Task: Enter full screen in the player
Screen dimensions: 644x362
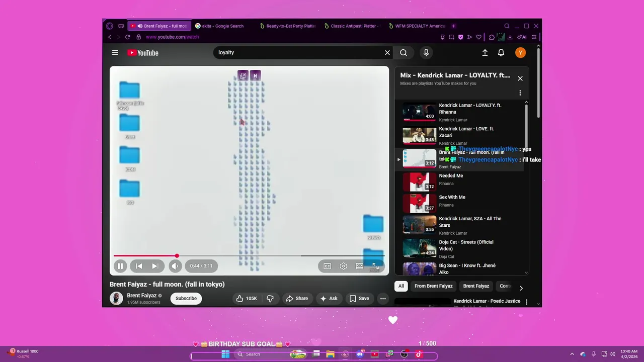Action: click(x=375, y=266)
